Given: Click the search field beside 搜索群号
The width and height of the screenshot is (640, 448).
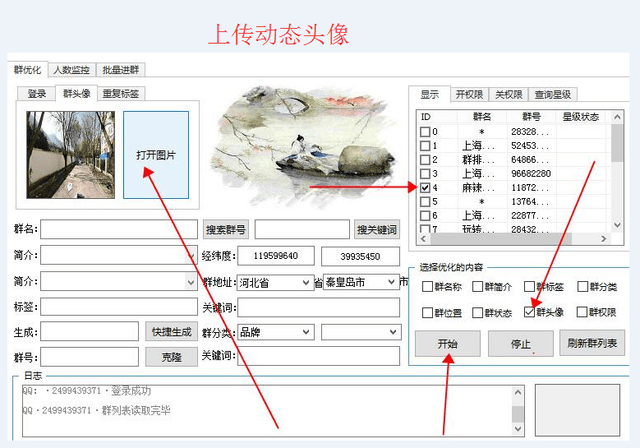Looking at the screenshot, I should click(302, 229).
